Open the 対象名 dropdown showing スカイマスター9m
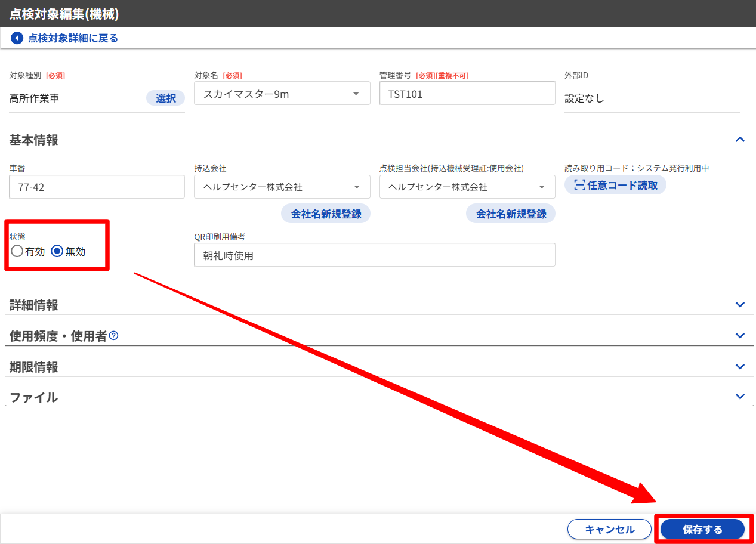 pyautogui.click(x=282, y=94)
